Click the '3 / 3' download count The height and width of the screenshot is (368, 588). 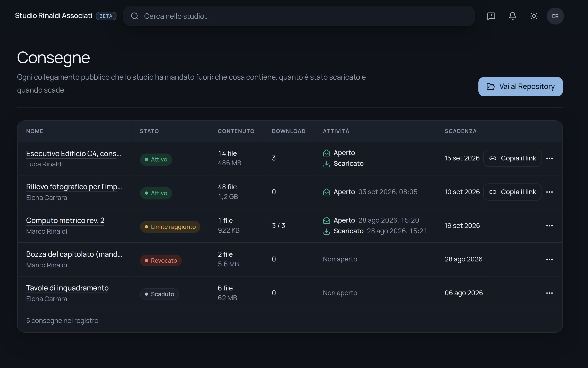pyautogui.click(x=278, y=226)
